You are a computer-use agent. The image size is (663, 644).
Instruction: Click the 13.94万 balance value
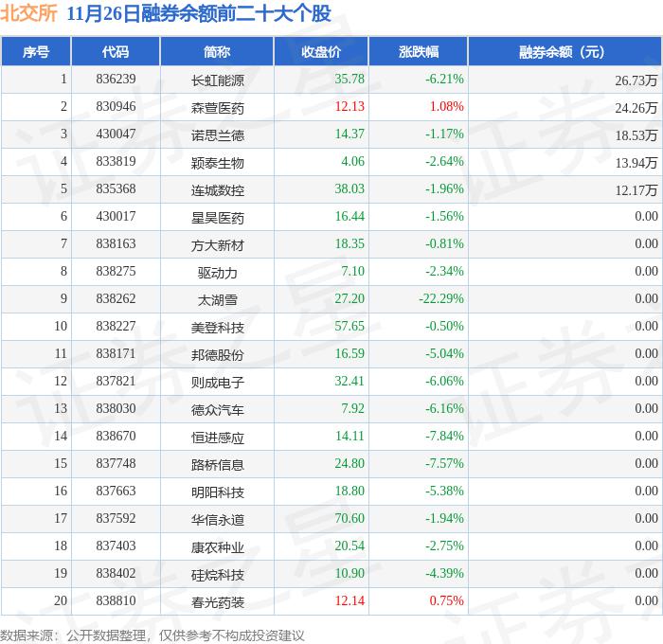pos(636,162)
